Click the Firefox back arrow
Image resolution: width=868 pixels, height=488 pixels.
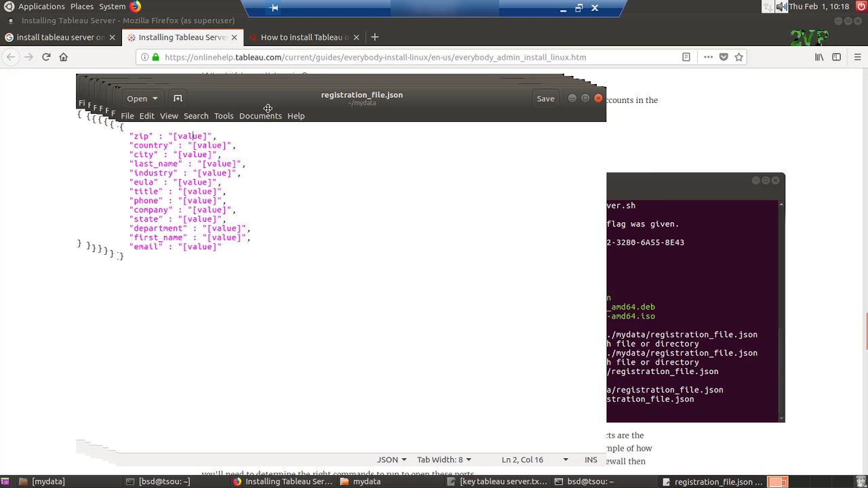click(11, 57)
